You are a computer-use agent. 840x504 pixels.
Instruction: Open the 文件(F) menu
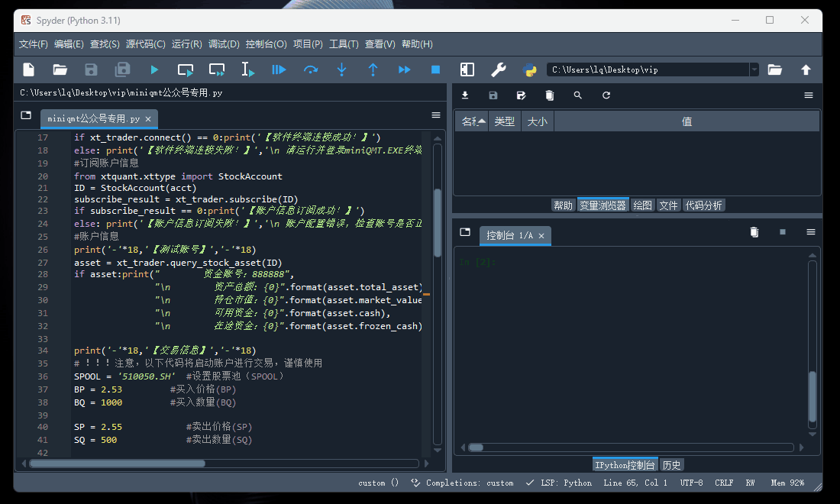click(x=33, y=44)
